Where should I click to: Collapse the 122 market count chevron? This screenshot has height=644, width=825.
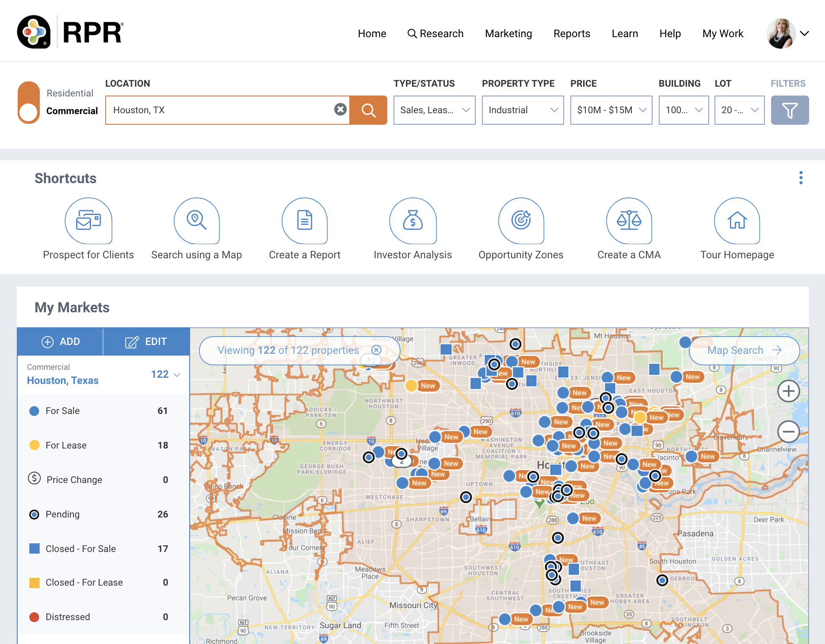click(x=177, y=375)
